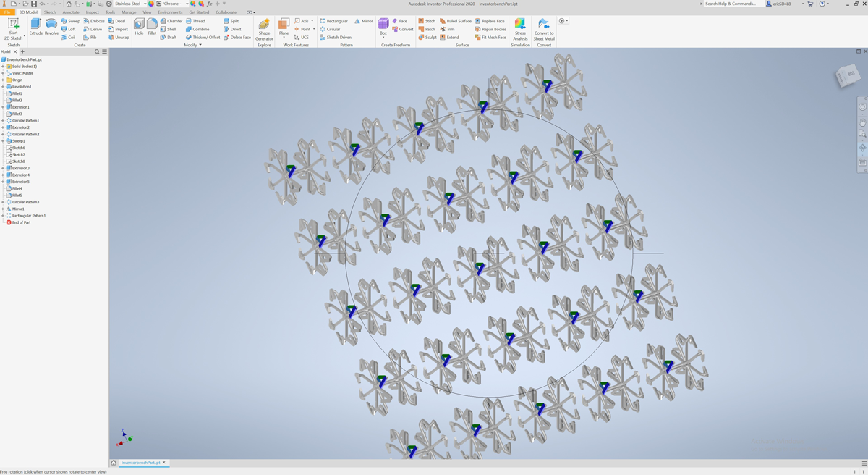Select the Extrude tool
This screenshot has height=475, width=868.
(x=35, y=26)
